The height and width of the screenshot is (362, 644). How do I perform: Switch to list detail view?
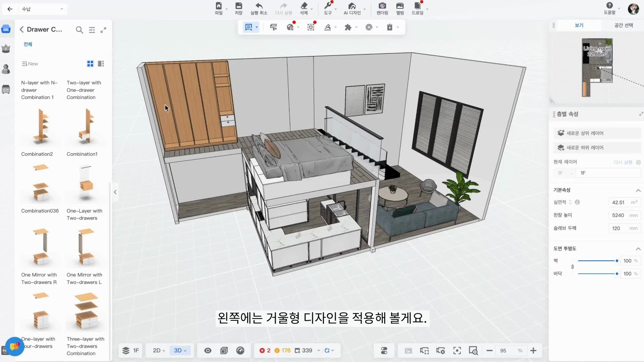click(x=101, y=64)
